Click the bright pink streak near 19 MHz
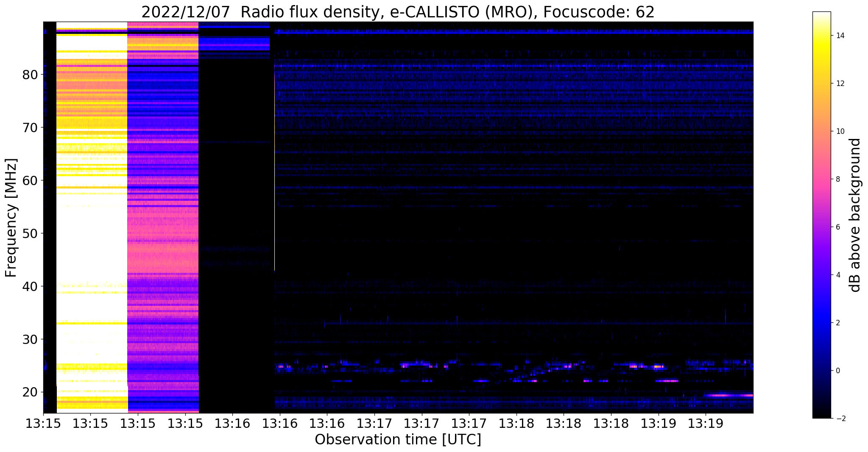868x452 pixels. click(728, 395)
